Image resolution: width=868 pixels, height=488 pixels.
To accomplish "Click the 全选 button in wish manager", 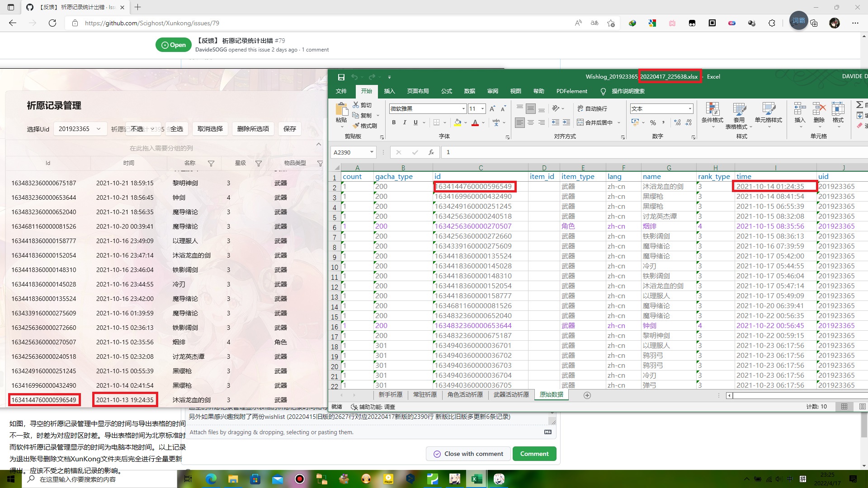I will point(176,129).
